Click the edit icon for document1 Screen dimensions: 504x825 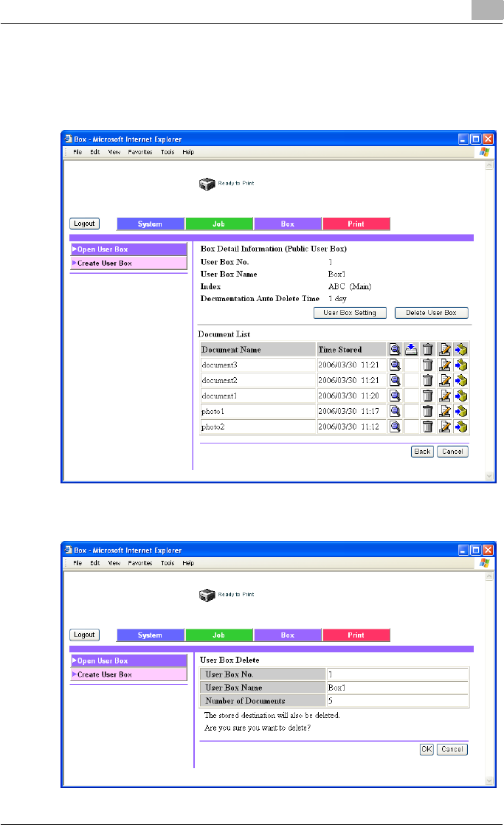point(444,396)
